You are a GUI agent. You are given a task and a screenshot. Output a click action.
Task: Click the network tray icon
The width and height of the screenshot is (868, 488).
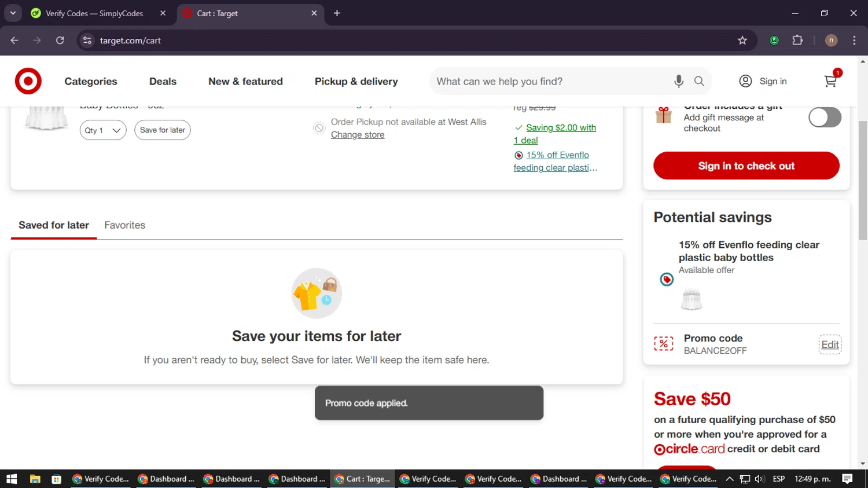pyautogui.click(x=745, y=479)
